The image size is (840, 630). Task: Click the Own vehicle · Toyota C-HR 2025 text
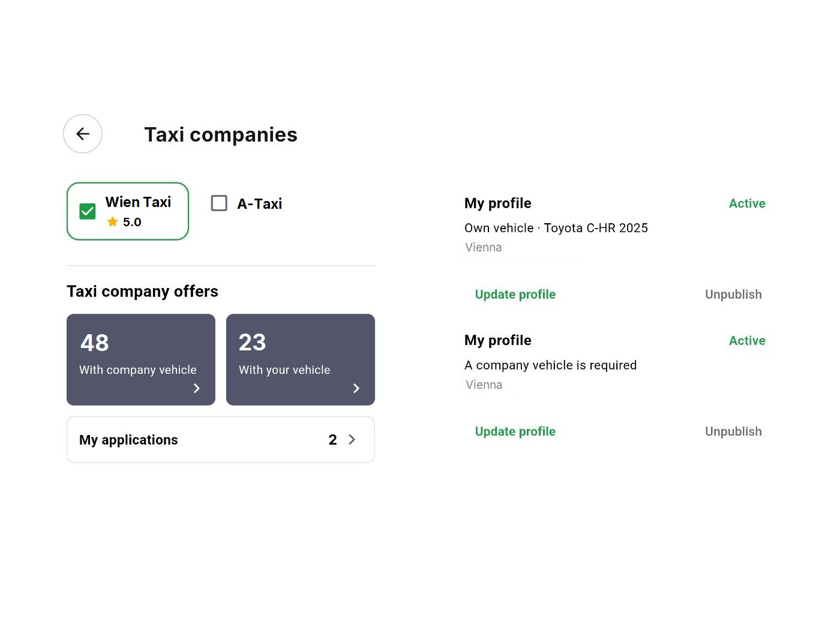tap(556, 228)
